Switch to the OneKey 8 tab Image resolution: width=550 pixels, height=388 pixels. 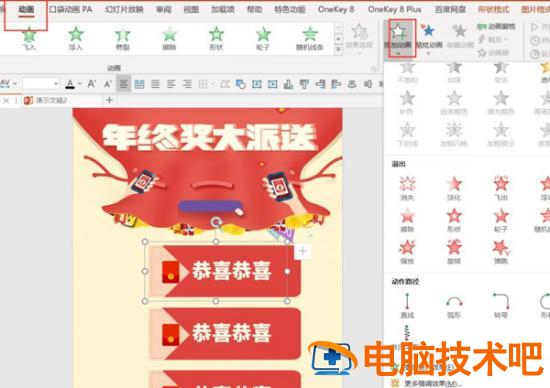(336, 9)
